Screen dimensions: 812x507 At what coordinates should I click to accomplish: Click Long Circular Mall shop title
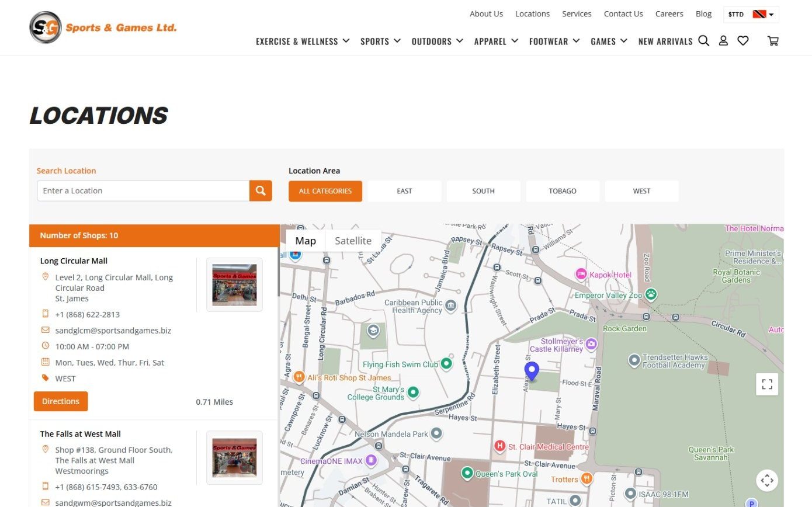pyautogui.click(x=74, y=261)
